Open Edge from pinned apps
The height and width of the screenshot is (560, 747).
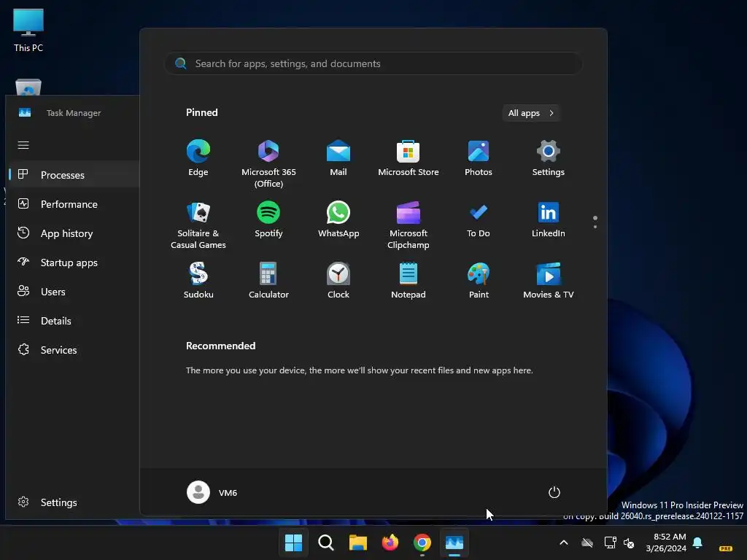point(198,158)
